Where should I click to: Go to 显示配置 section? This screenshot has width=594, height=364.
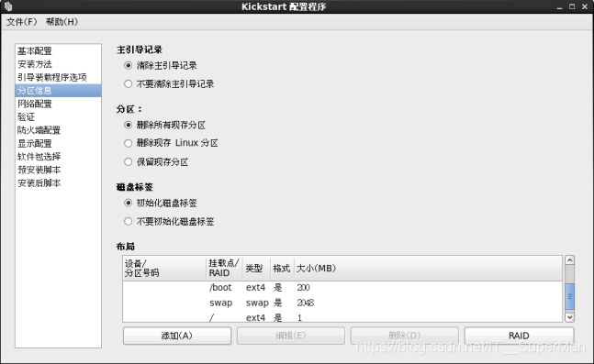tap(59, 143)
